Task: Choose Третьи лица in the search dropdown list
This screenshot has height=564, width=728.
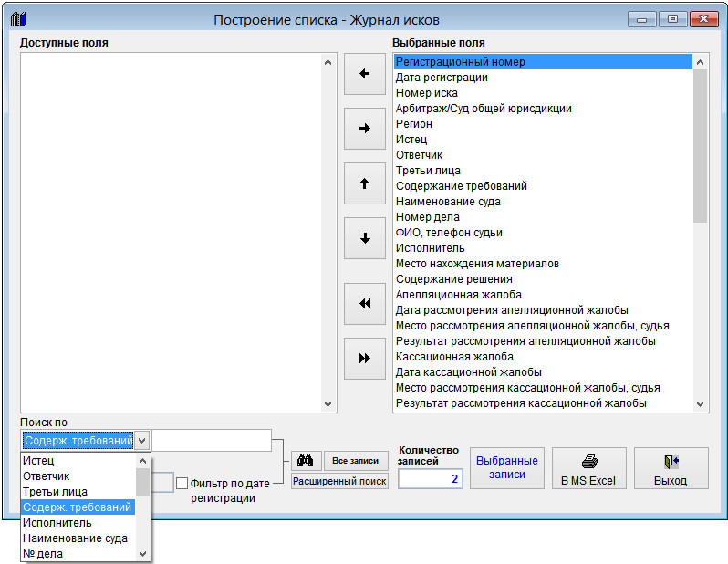Action: tap(78, 492)
